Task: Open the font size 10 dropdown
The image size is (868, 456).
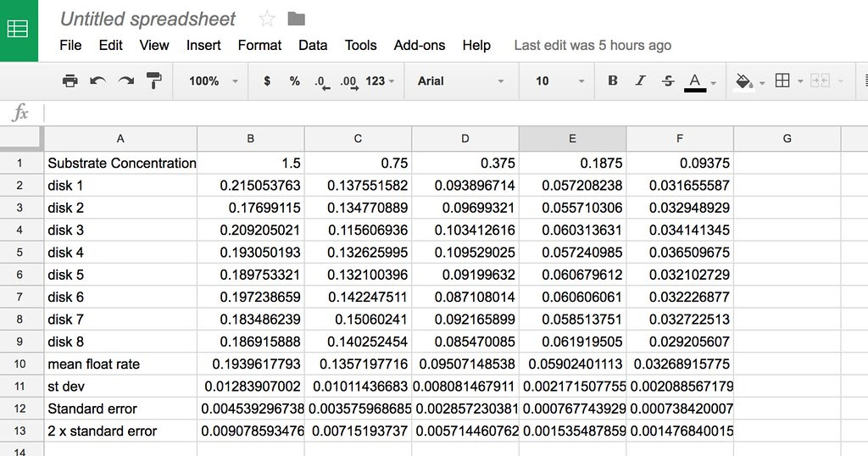Action: pos(559,81)
